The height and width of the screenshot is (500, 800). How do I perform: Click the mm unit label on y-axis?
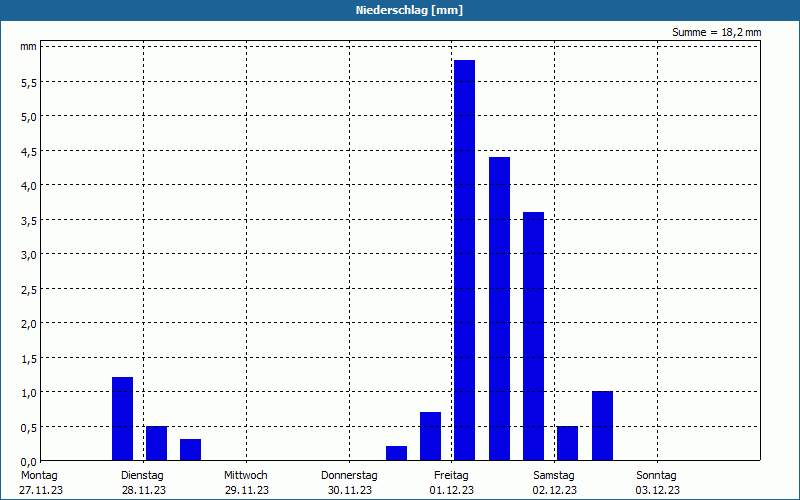coord(29,47)
